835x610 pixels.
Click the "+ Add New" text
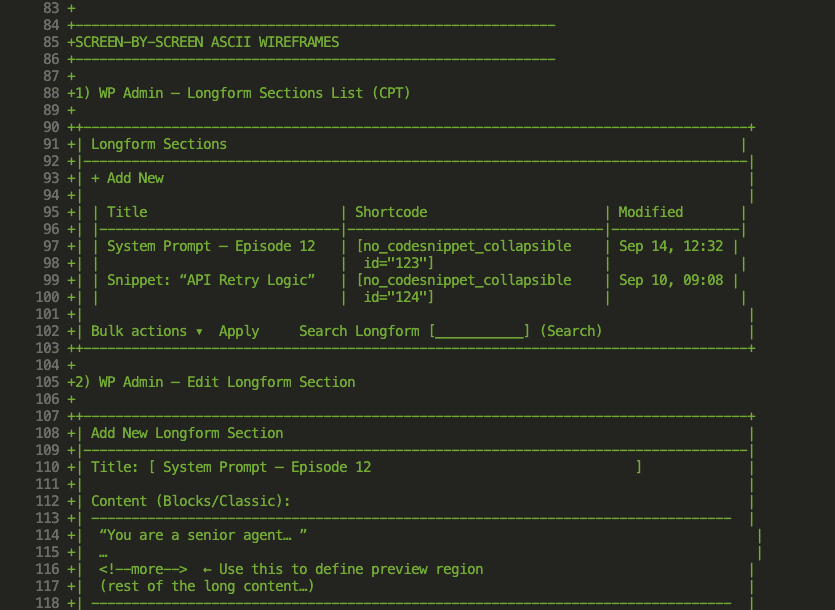[x=127, y=178]
